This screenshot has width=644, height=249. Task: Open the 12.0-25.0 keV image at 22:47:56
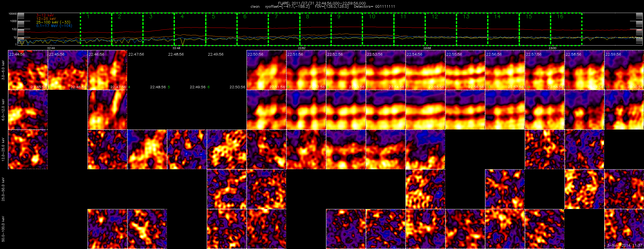[x=147, y=149]
